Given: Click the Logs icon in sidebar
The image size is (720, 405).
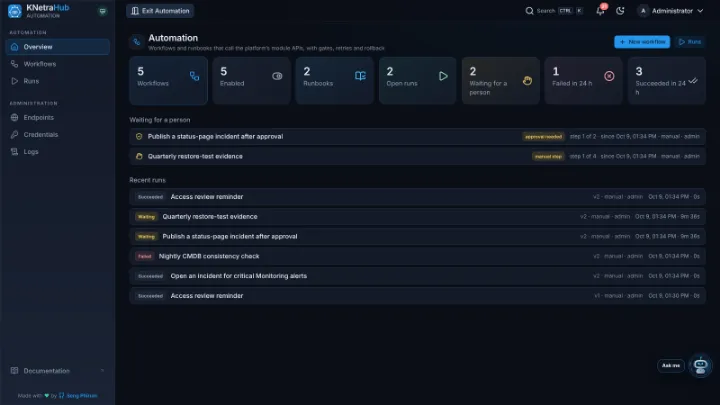Looking at the screenshot, I should coord(15,152).
